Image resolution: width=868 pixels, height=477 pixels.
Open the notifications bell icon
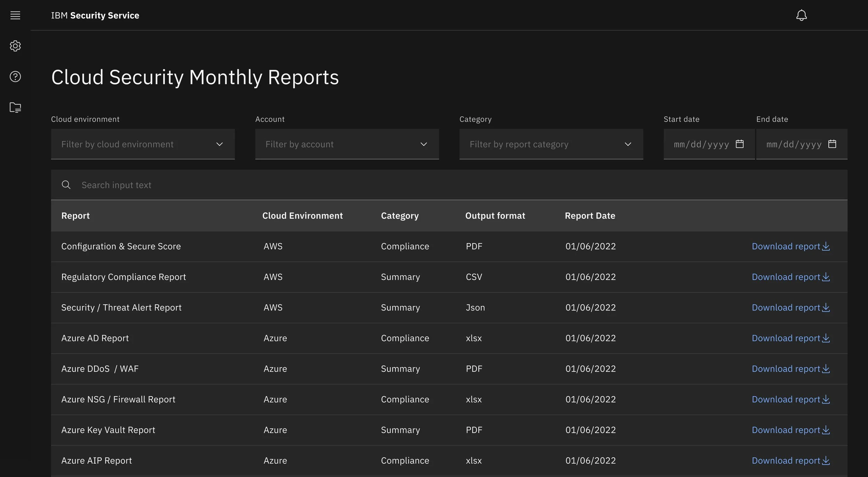click(x=801, y=15)
